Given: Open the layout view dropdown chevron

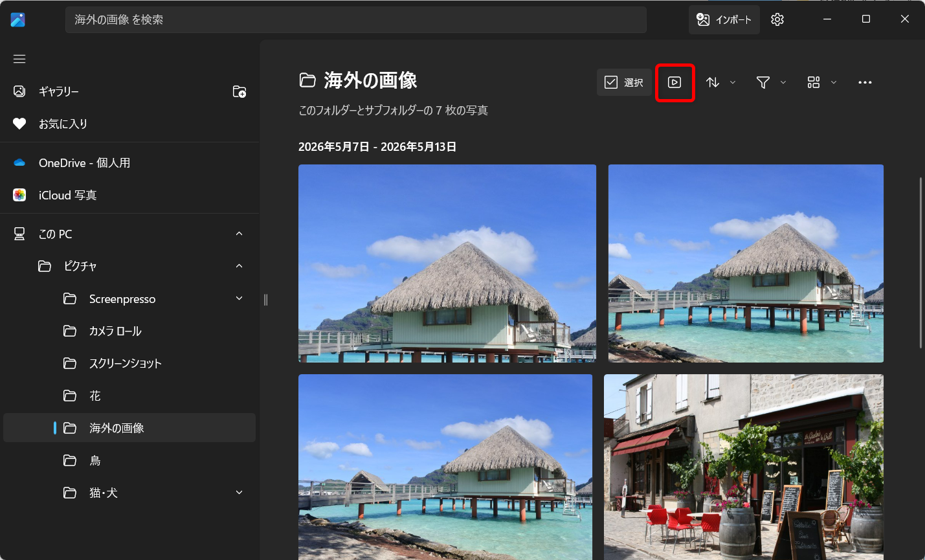Looking at the screenshot, I should pos(834,82).
